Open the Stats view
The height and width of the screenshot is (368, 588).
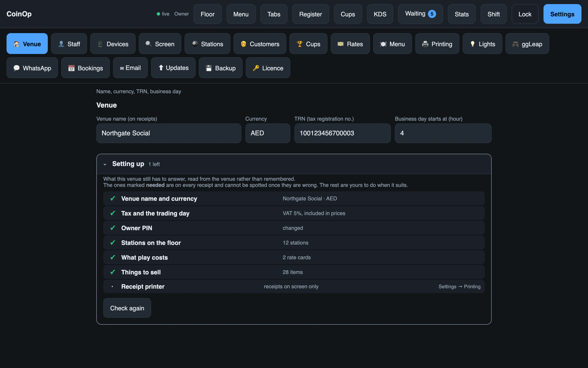[x=462, y=14]
